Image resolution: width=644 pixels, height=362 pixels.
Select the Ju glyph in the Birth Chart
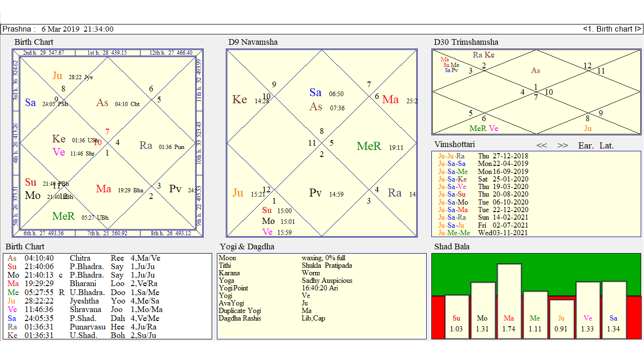pyautogui.click(x=58, y=74)
